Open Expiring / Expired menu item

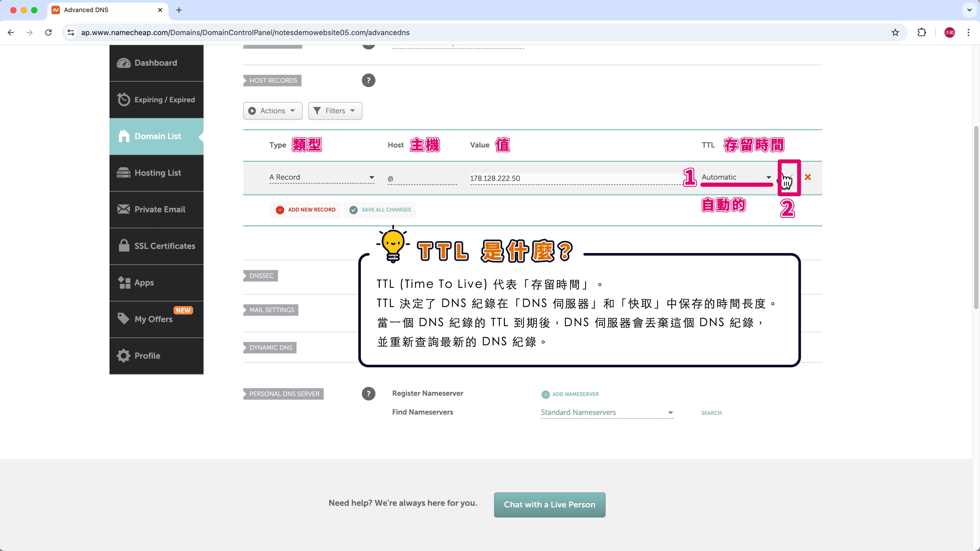pos(164,100)
